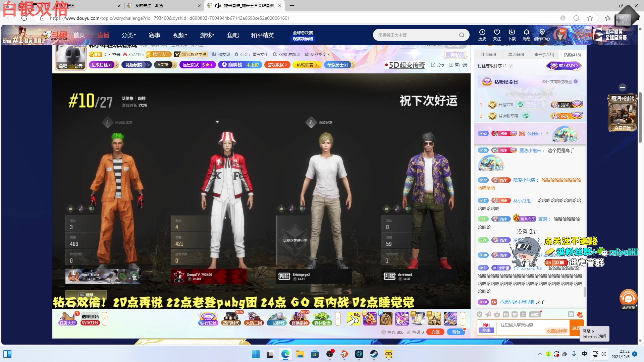The height and width of the screenshot is (362, 644).
Task: Open 大话三国 game icon
Action: tap(254, 319)
